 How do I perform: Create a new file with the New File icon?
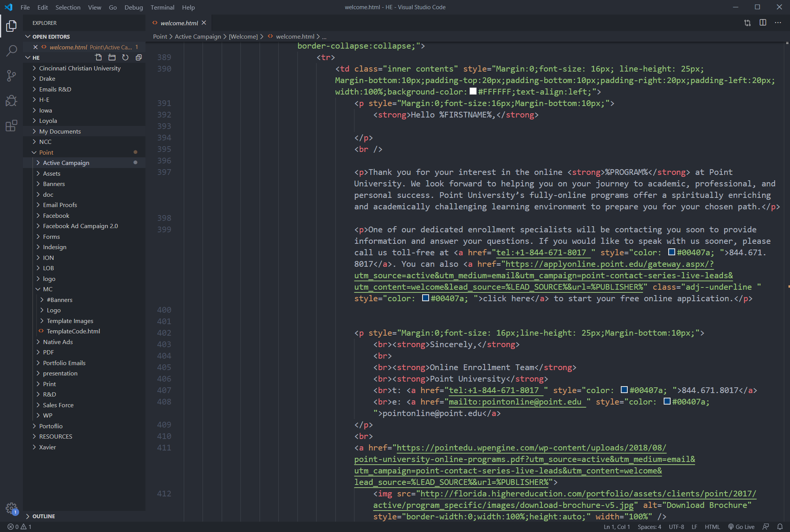click(98, 57)
